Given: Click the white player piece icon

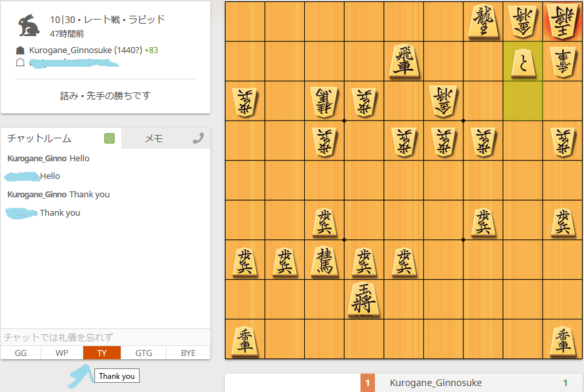Looking at the screenshot, I should 20,62.
